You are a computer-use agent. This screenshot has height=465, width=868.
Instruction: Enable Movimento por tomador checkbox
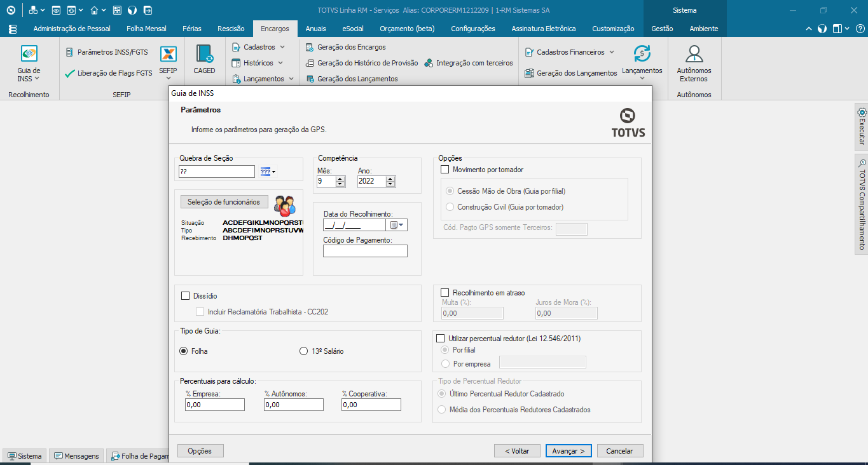(445, 170)
